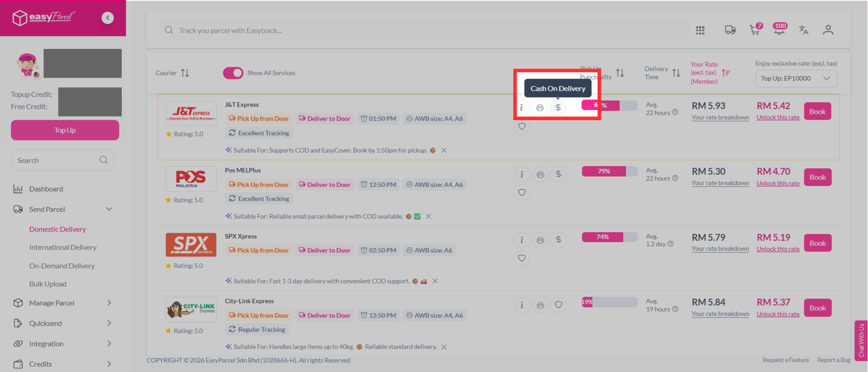Sort by Your Rate column icon
The width and height of the screenshot is (868, 372).
(726, 73)
